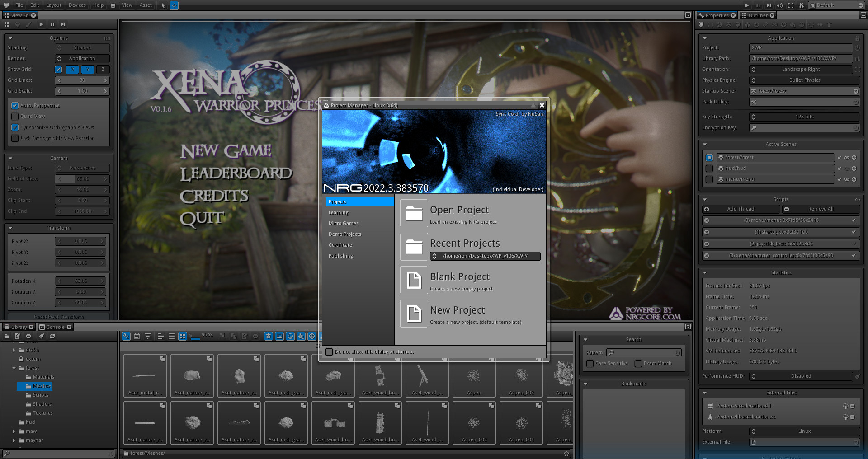Check the hud/hud active scene box
868x459 pixels.
tap(709, 169)
